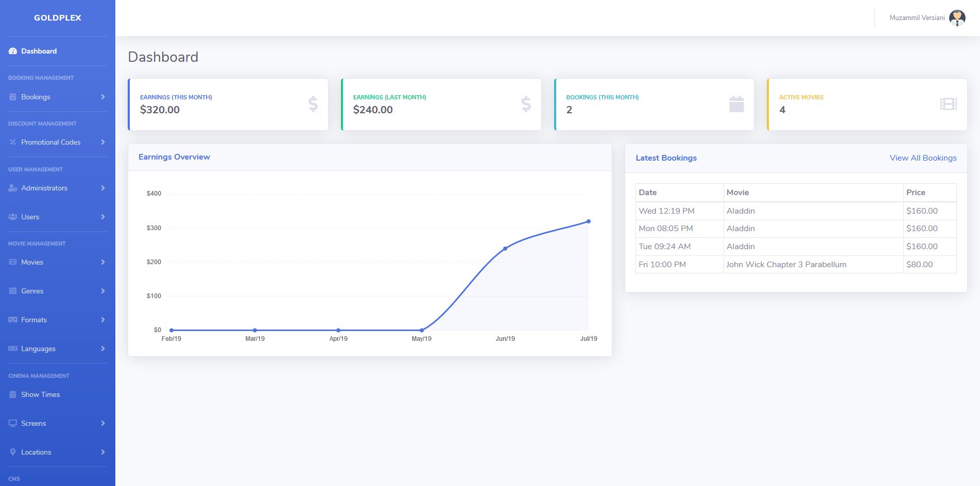Click the dollar icon on Earnings This Month card

click(x=313, y=104)
